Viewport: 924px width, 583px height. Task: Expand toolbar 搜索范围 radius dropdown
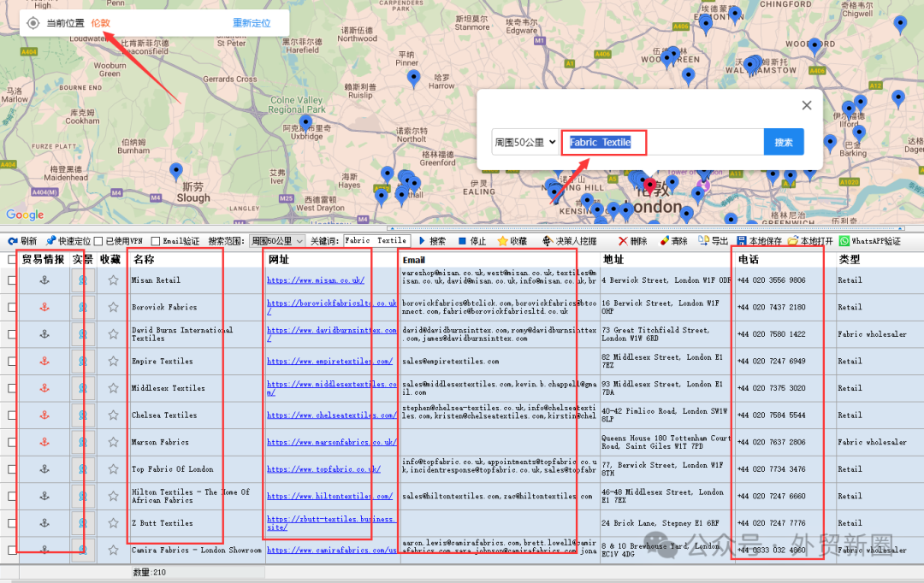pos(278,241)
